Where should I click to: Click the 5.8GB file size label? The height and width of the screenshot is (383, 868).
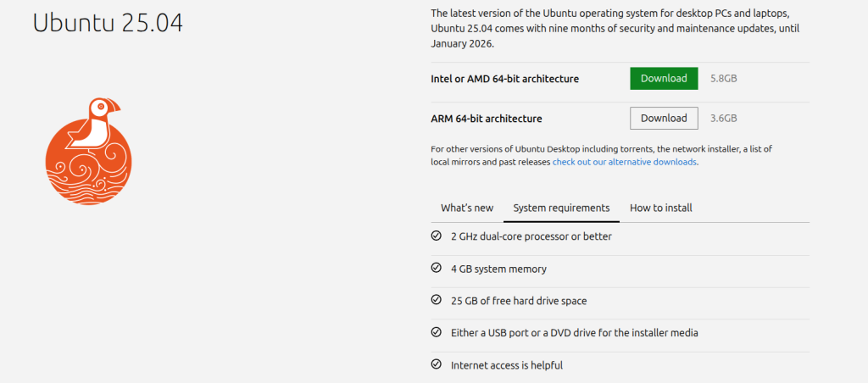pos(724,79)
